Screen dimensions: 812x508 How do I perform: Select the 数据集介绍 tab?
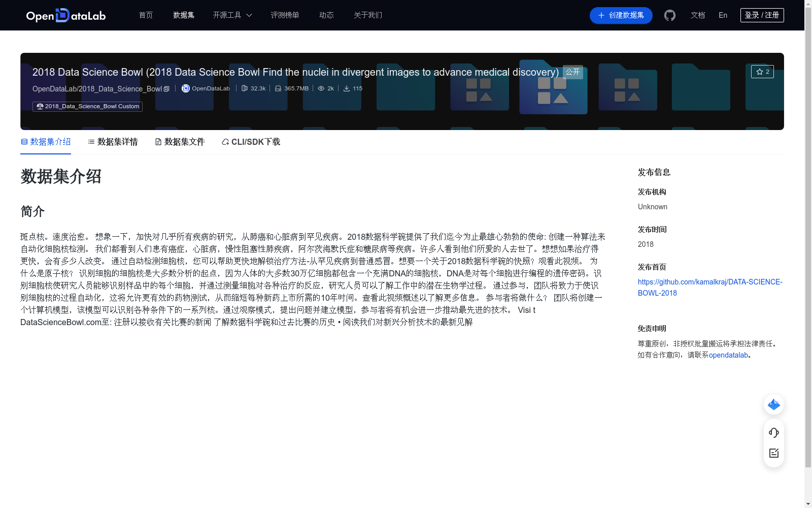pyautogui.click(x=46, y=142)
